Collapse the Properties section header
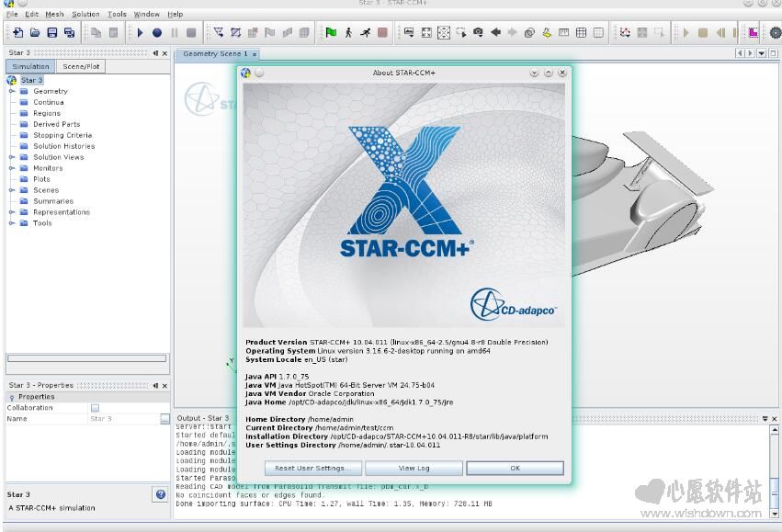This screenshot has width=782, height=532. (x=12, y=397)
